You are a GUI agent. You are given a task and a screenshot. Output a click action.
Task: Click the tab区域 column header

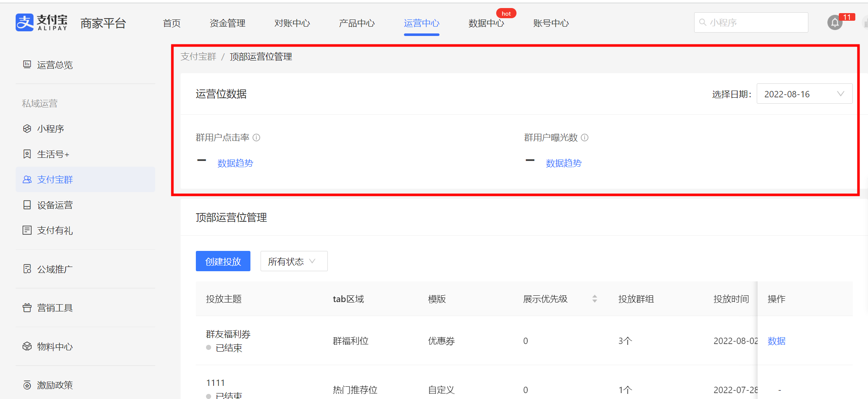(349, 299)
